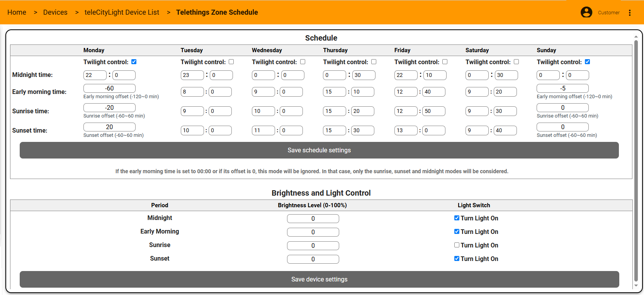Focus Thursday sunset hour field

click(x=335, y=130)
